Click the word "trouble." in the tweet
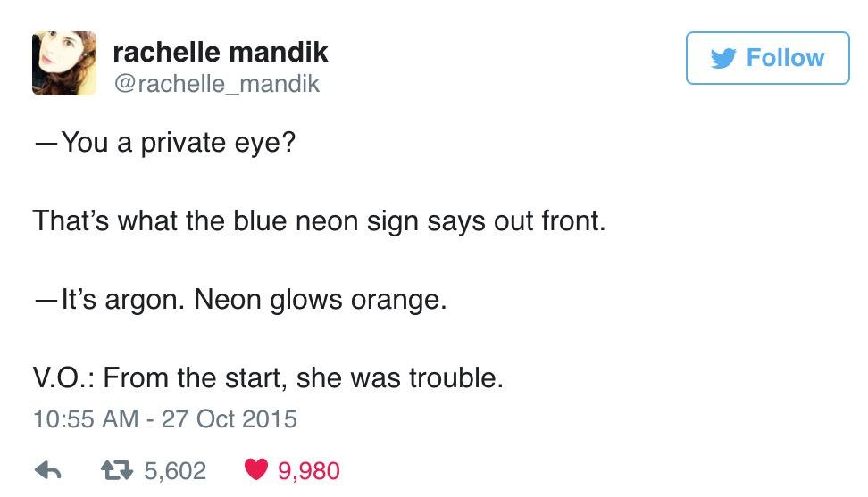The width and height of the screenshot is (868, 497). 455,377
